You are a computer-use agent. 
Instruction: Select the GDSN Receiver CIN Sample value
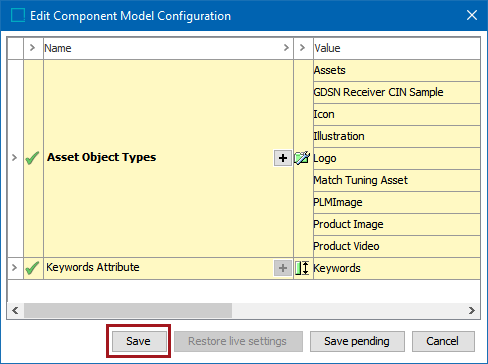click(x=397, y=92)
